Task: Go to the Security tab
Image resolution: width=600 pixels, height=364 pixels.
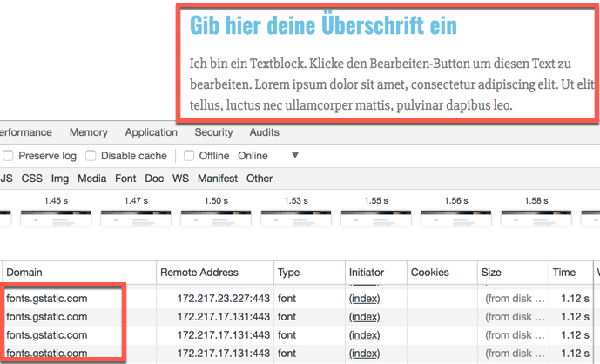Action: coord(213,132)
